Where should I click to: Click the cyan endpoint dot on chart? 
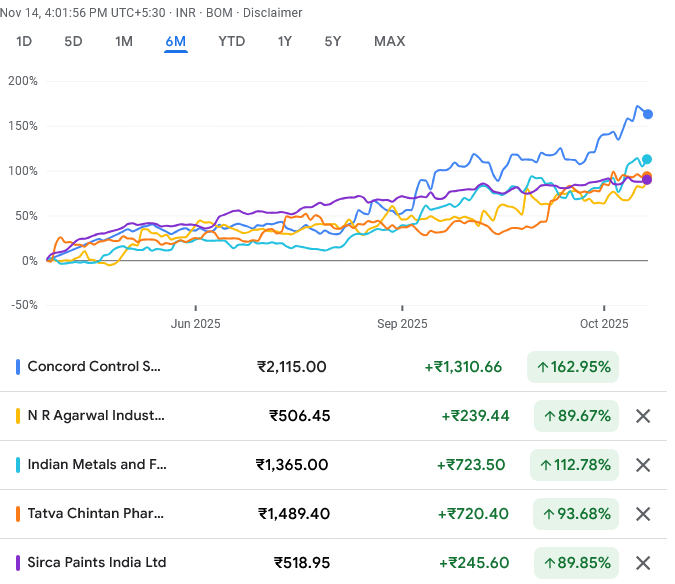point(647,159)
